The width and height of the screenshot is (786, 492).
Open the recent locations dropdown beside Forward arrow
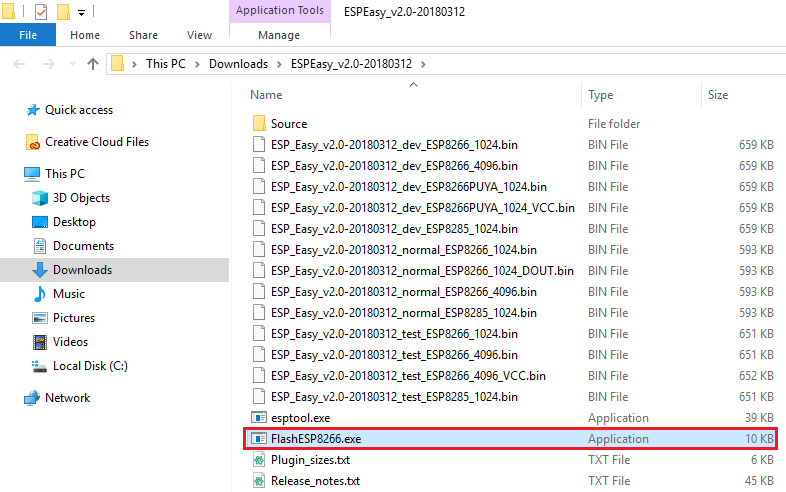pyautogui.click(x=71, y=64)
